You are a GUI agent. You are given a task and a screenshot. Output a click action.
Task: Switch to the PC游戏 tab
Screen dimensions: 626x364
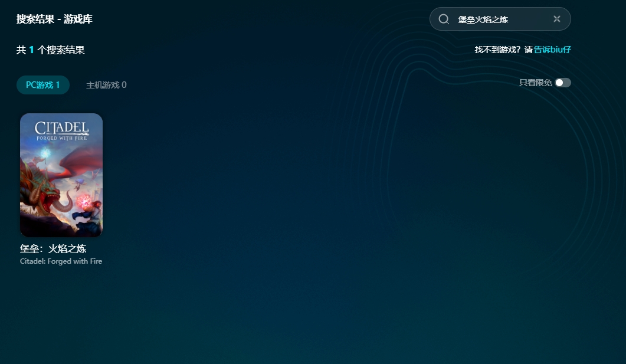pos(43,85)
